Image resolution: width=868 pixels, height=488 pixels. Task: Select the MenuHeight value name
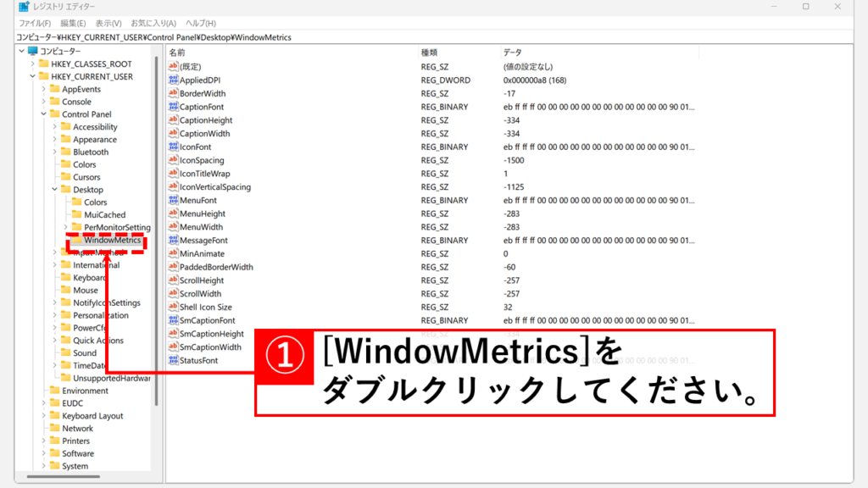click(202, 213)
